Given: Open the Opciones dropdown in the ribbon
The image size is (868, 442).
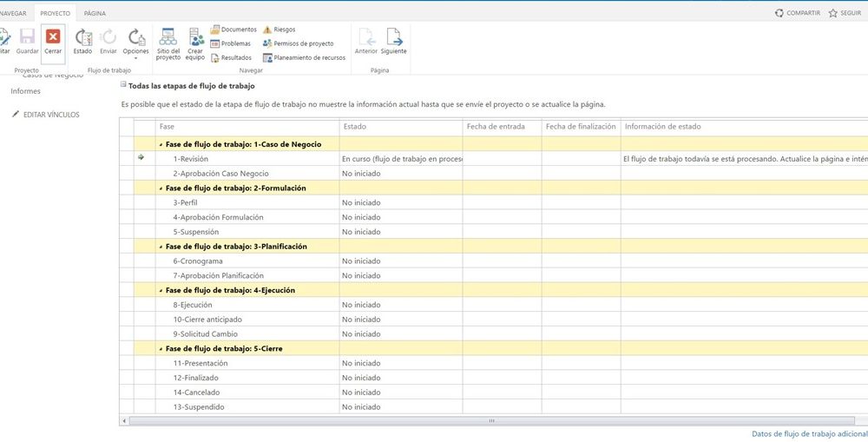Looking at the screenshot, I should 135,43.
